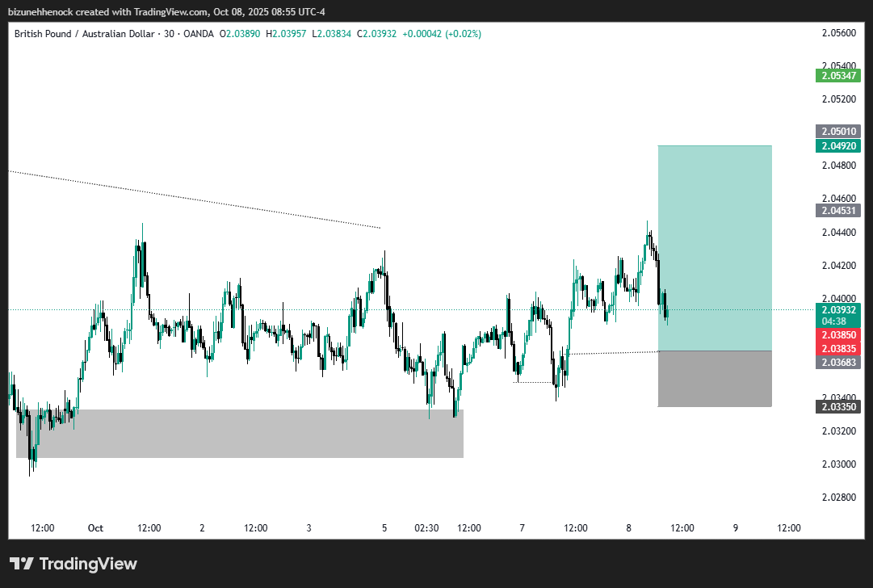This screenshot has width=873, height=588.
Task: Click the bar countdown timer 04:38
Action: [x=840, y=321]
